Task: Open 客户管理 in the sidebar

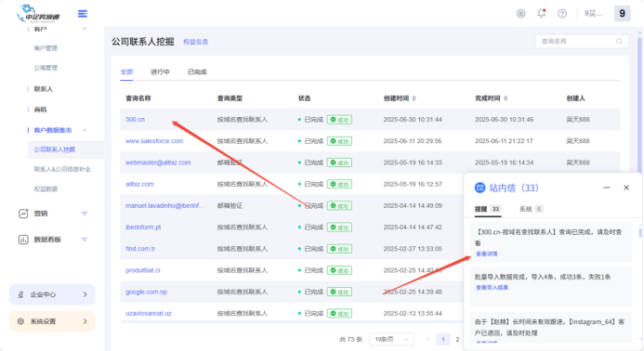Action: [46, 48]
